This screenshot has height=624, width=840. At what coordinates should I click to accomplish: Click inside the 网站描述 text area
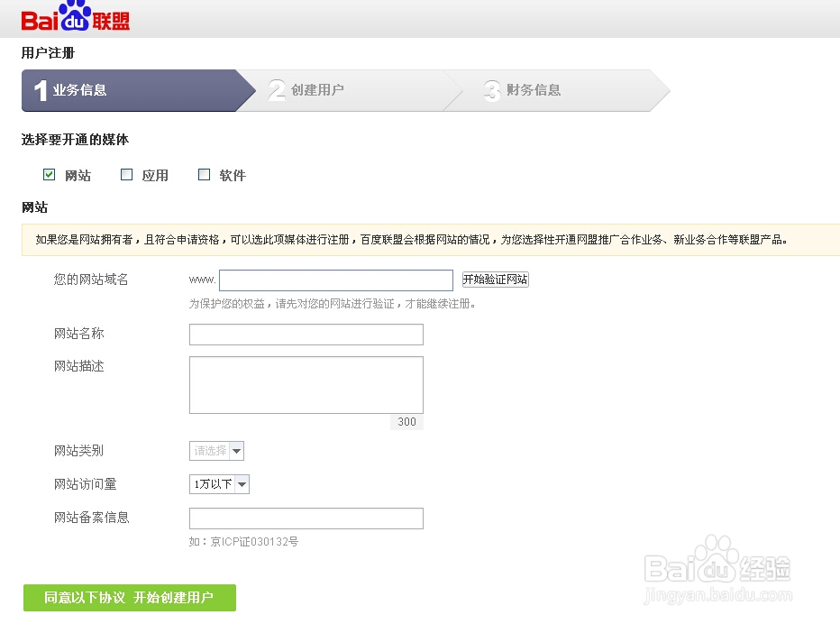click(306, 385)
